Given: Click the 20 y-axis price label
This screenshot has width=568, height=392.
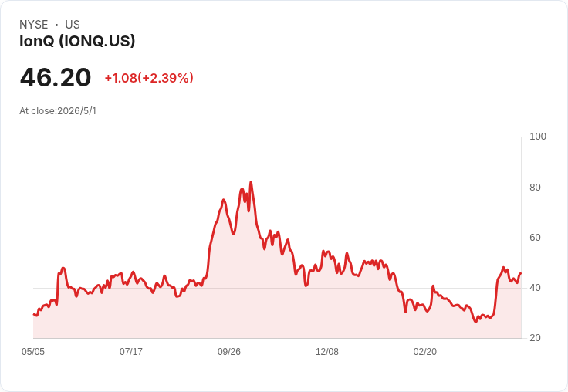Looking at the screenshot, I should [535, 338].
